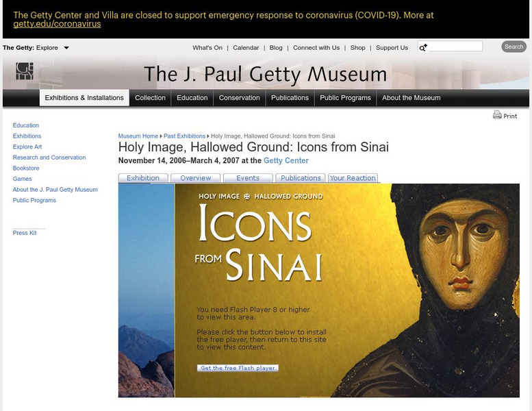Click the printer icon next to Print

coord(497,115)
